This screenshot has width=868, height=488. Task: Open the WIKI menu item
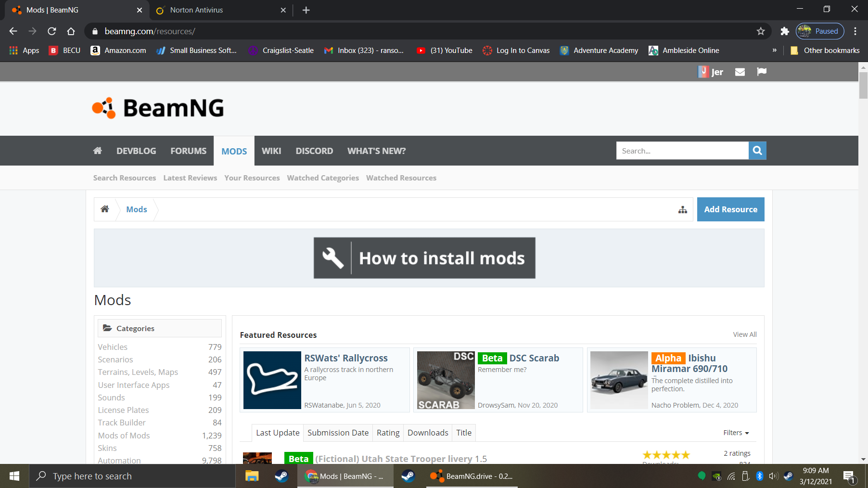pyautogui.click(x=271, y=151)
